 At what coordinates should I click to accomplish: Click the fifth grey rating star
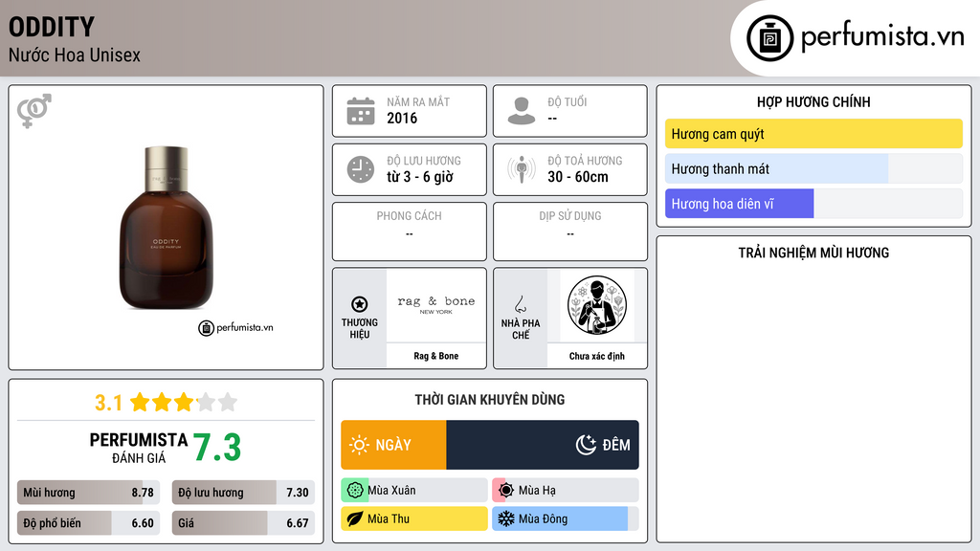(228, 402)
